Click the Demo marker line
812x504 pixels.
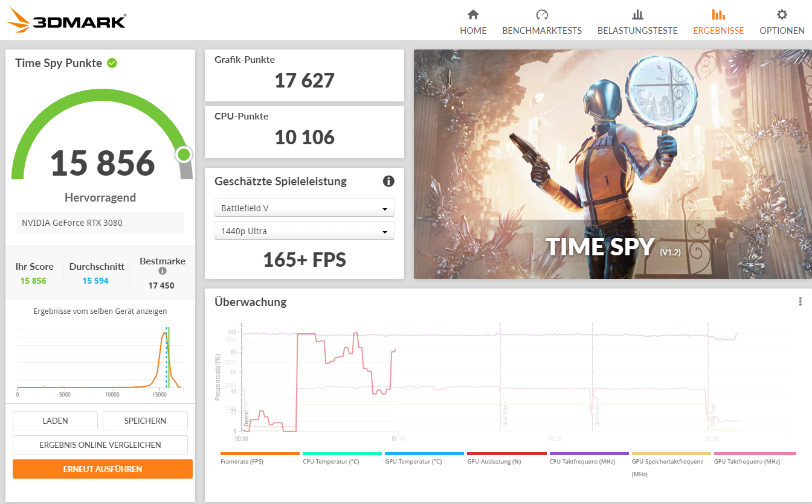tap(242, 377)
